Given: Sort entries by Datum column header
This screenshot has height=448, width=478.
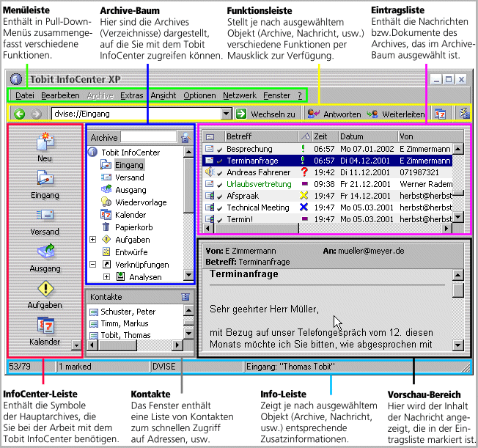Looking at the screenshot, I should 368,136.
